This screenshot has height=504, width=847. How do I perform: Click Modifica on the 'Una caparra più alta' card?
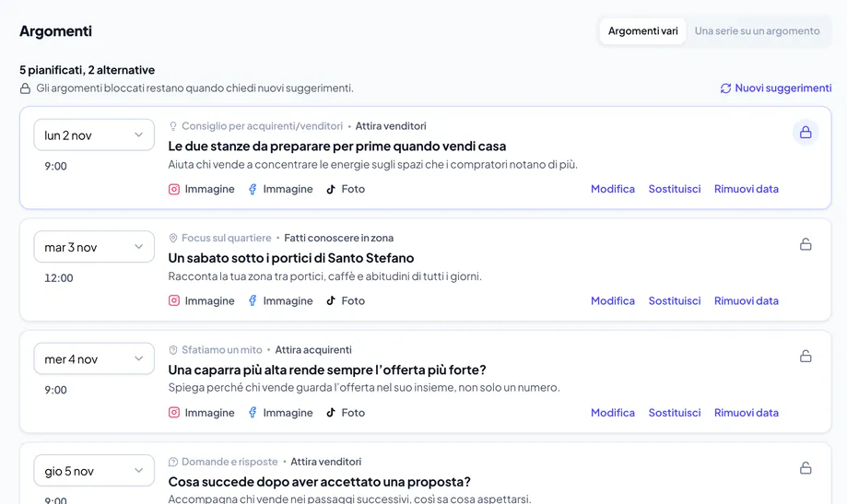pos(613,413)
